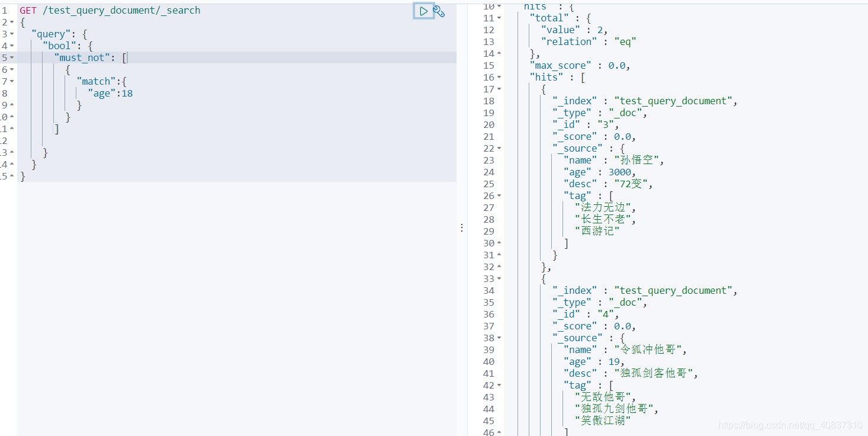Click the "_id" : "3" line in output
868x436 pixels.
coord(586,124)
